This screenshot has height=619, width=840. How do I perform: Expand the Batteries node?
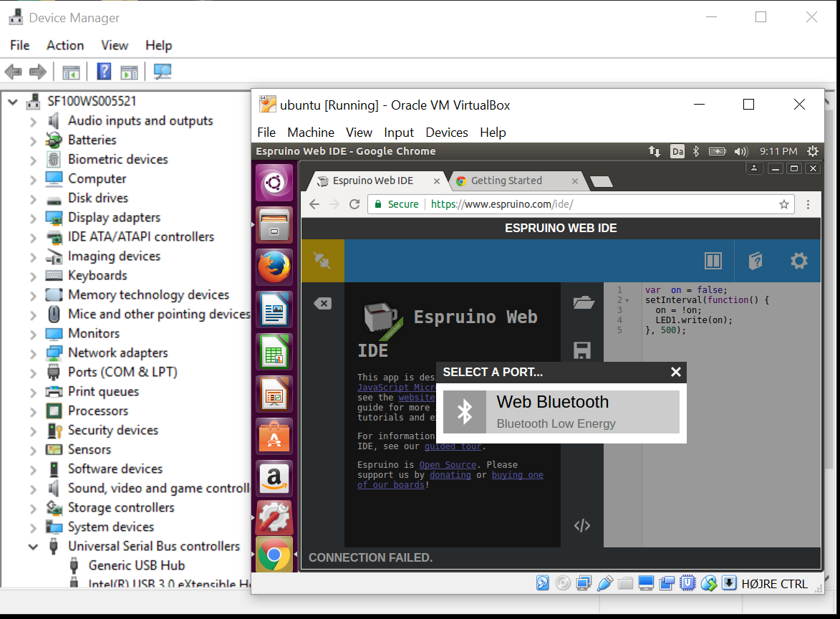coord(33,141)
